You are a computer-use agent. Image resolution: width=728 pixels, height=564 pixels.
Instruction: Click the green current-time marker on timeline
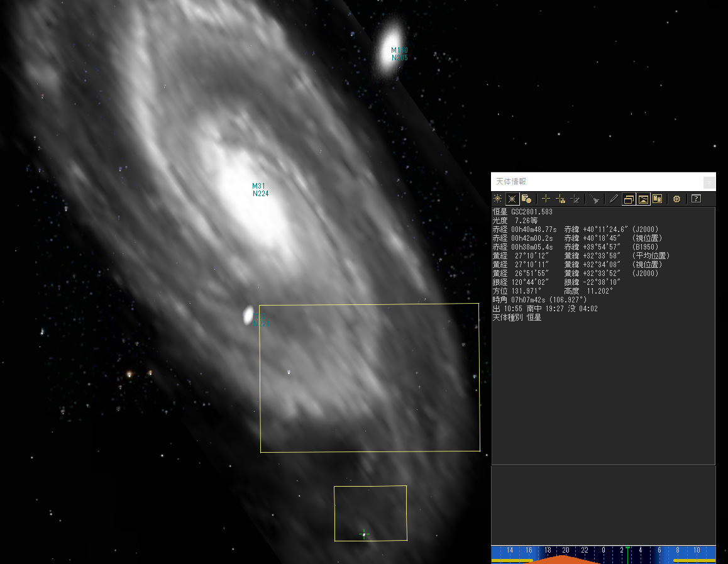point(627,555)
